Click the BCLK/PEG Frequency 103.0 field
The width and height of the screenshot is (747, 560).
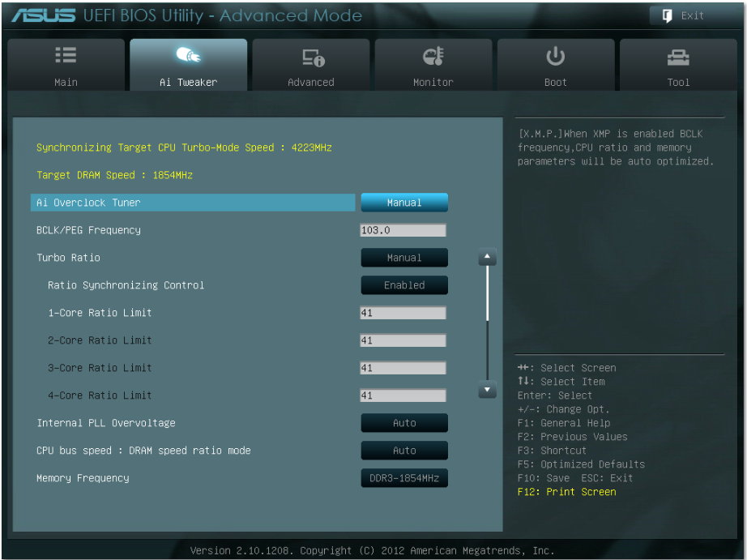tap(403, 231)
